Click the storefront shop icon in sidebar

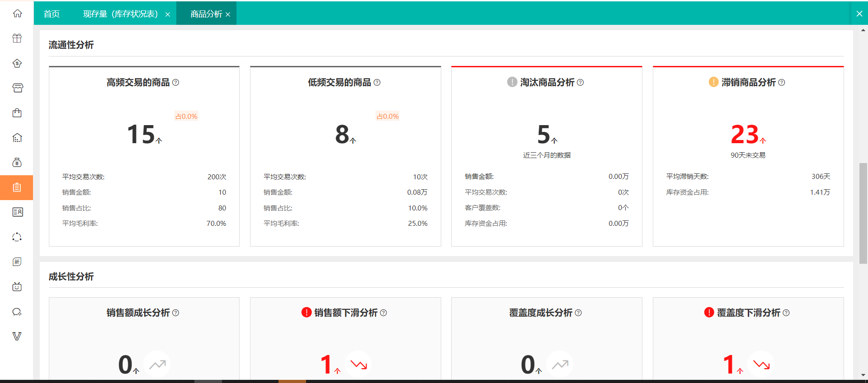(x=17, y=88)
